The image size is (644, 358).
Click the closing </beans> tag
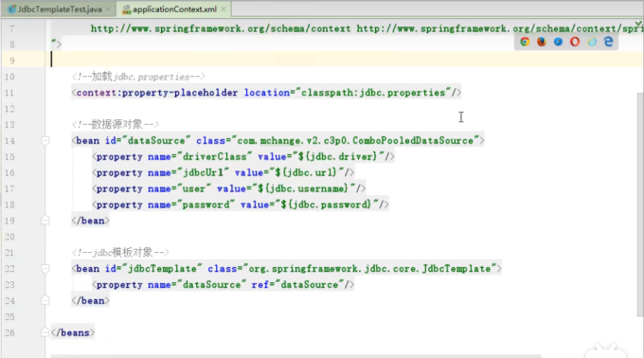73,332
